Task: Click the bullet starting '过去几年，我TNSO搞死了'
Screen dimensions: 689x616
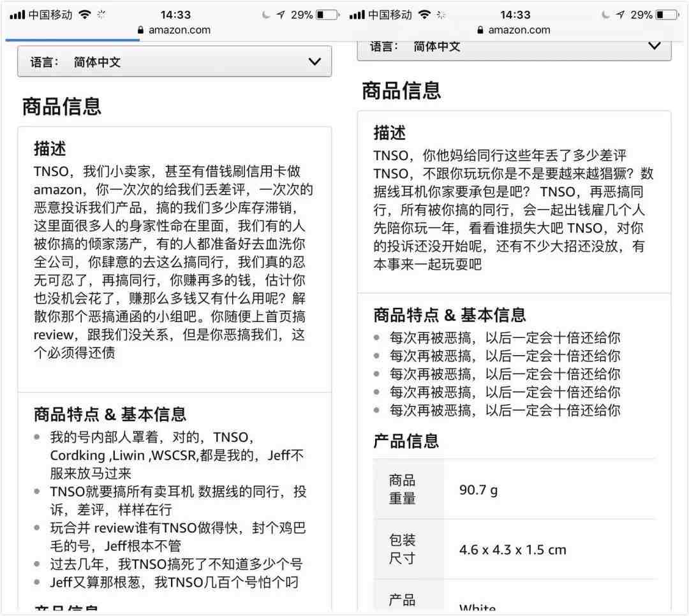Action: click(x=176, y=564)
